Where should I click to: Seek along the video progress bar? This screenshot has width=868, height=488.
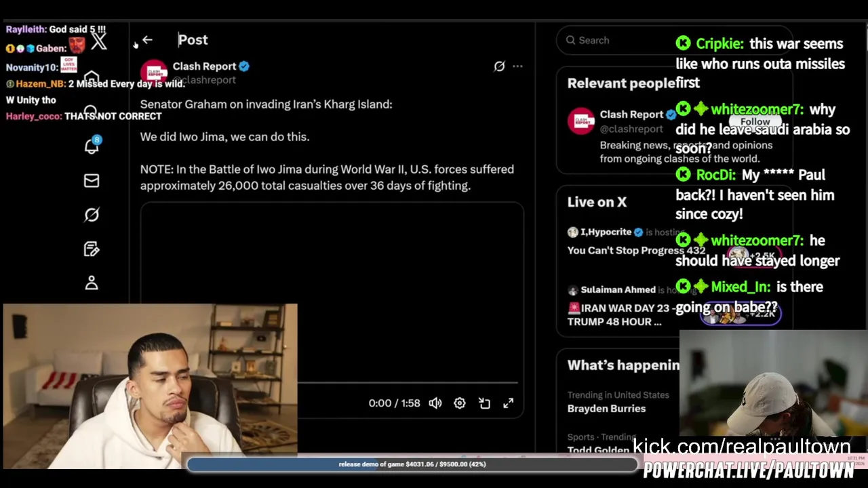(407, 383)
